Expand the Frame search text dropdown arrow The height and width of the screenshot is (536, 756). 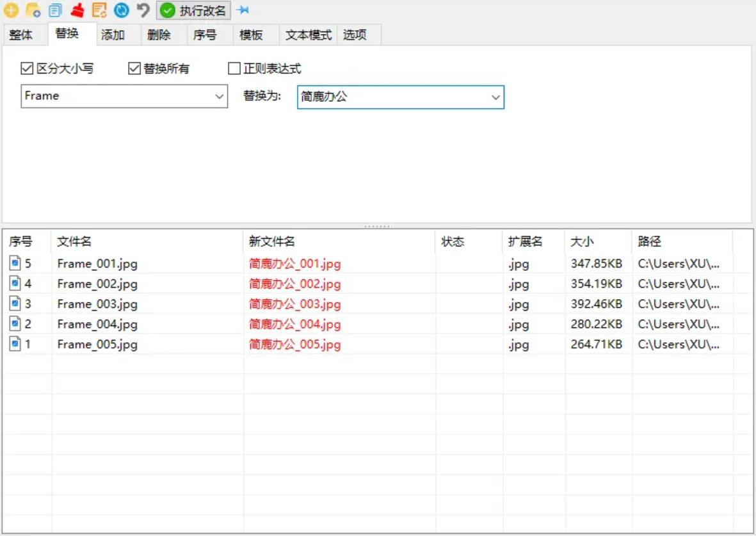(219, 97)
